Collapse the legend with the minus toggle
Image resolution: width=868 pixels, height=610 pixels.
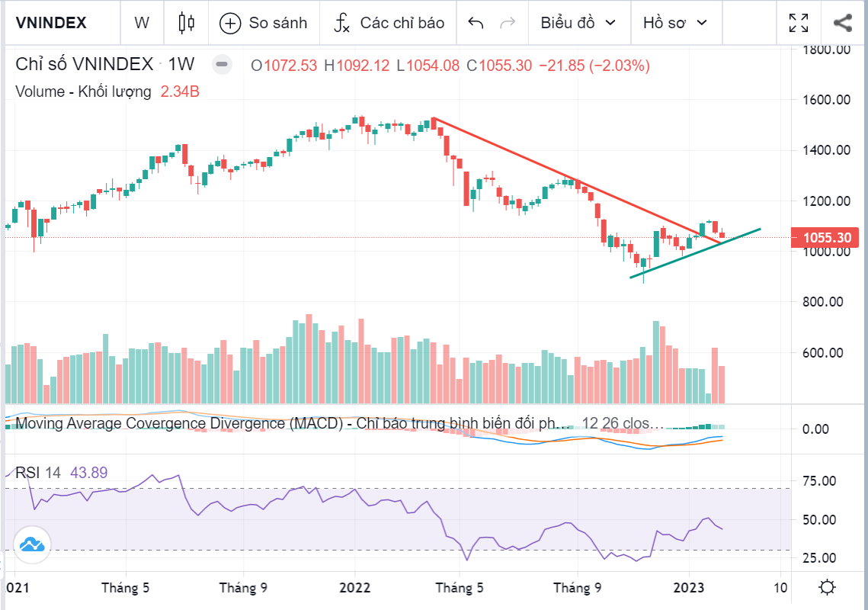(222, 65)
